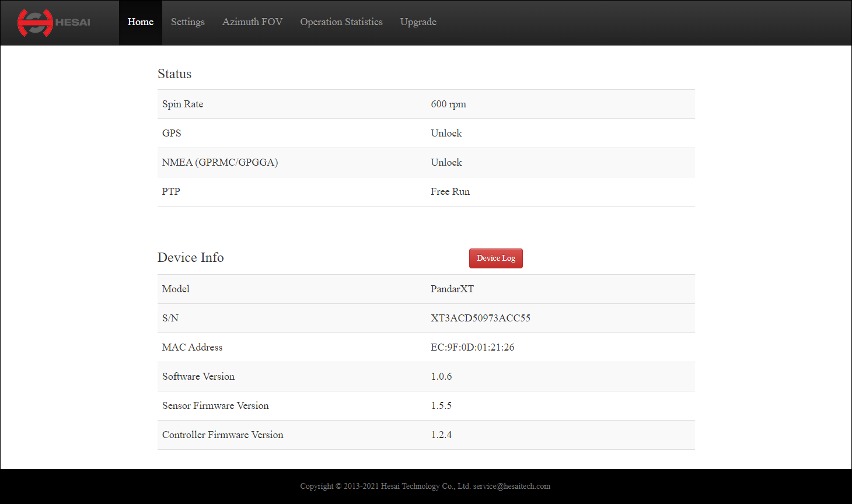Click serial number XT3ACD50973ACC55
This screenshot has height=504, width=852.
tap(481, 318)
